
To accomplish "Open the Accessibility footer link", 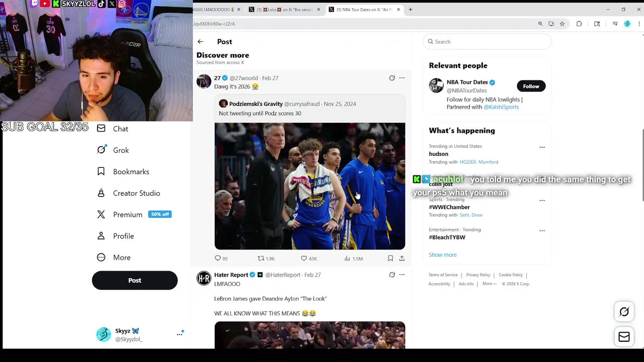I will pyautogui.click(x=439, y=284).
